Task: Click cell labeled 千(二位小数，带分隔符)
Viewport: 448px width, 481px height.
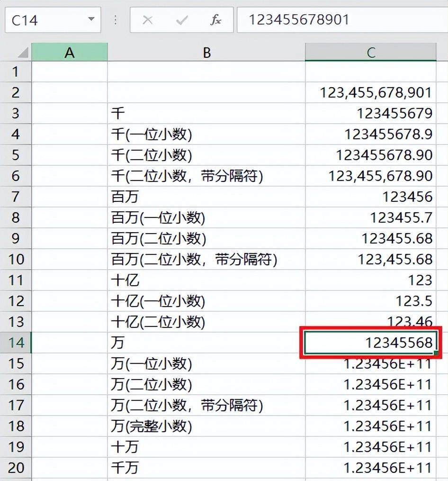Action: (x=206, y=176)
